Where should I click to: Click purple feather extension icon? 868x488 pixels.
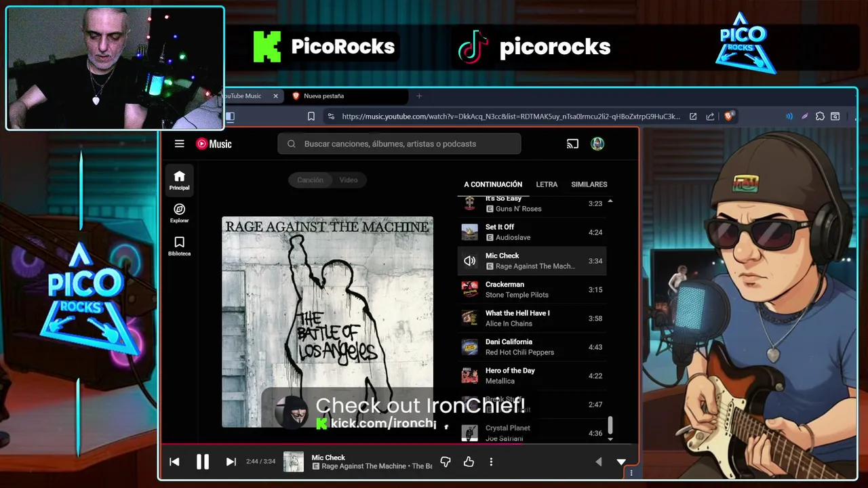pos(804,117)
